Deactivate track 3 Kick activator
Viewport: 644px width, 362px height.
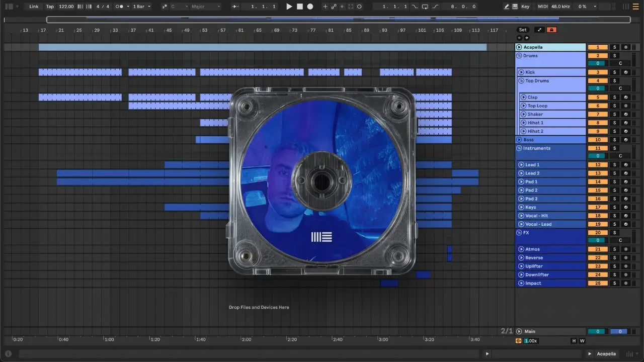pyautogui.click(x=598, y=72)
